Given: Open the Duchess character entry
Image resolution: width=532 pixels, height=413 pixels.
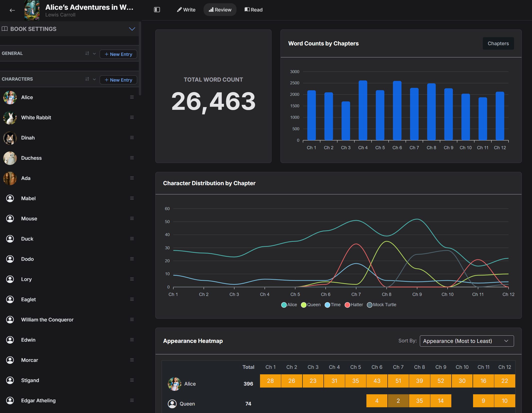Looking at the screenshot, I should click(x=69, y=158).
